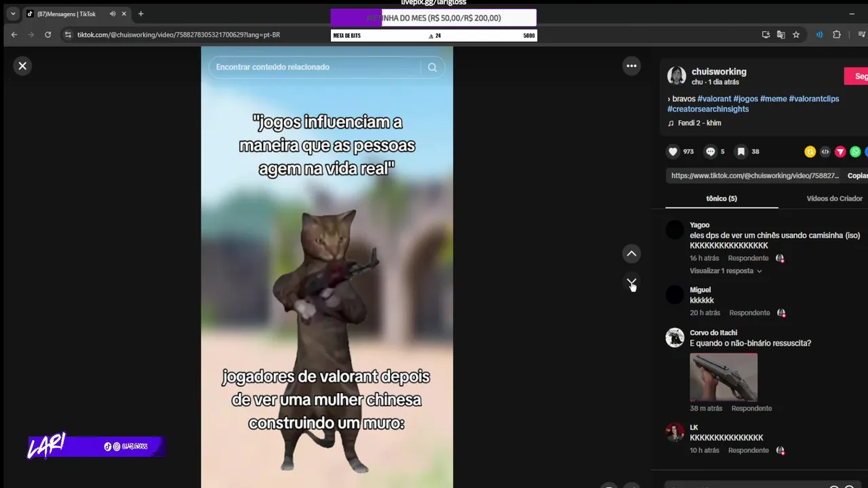The image size is (868, 488).
Task: Get the embed code icon
Action: click(x=825, y=152)
